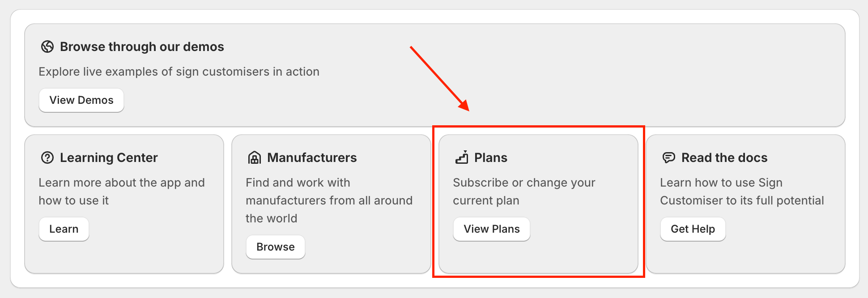This screenshot has height=298, width=868.
Task: Select the Plans card title
Action: pyautogui.click(x=491, y=158)
